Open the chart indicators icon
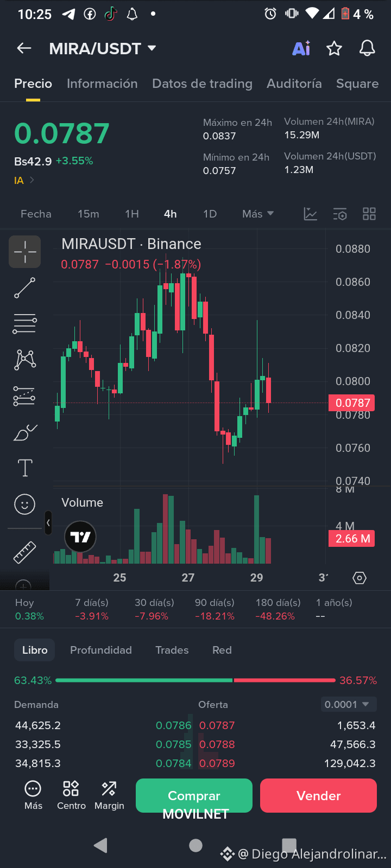 coord(310,214)
